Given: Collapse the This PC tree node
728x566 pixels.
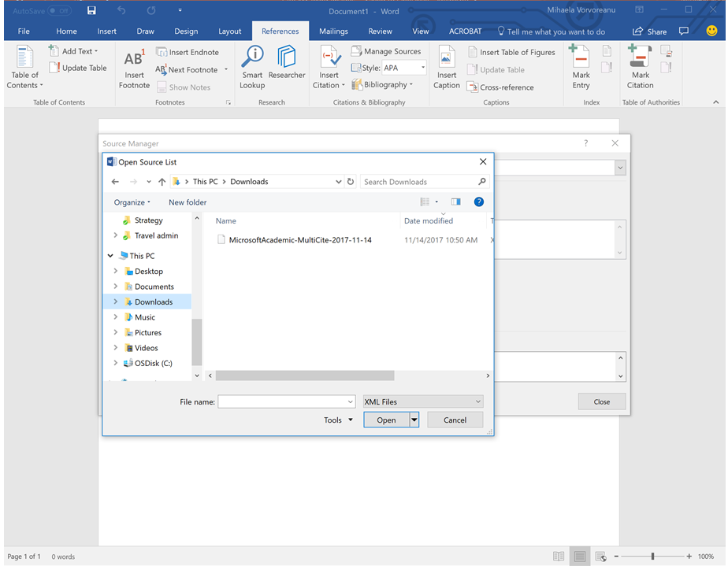Looking at the screenshot, I should click(110, 255).
